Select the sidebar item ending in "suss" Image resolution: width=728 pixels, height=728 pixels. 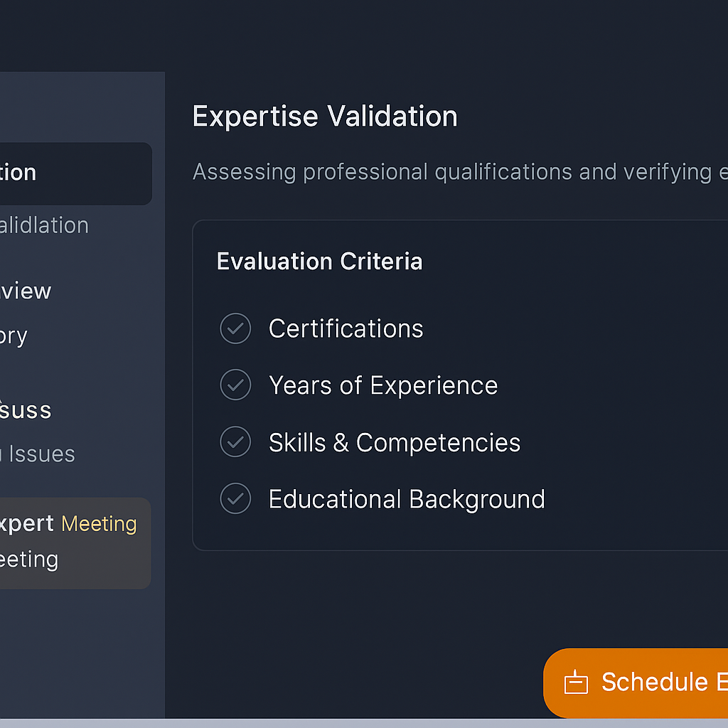coord(26,410)
